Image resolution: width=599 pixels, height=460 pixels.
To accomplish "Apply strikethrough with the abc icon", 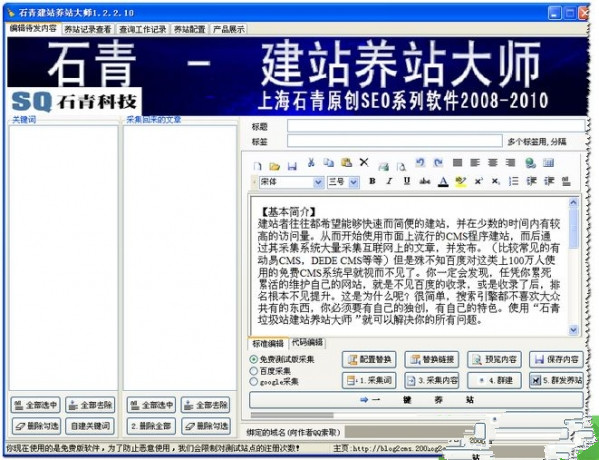I will 424,181.
